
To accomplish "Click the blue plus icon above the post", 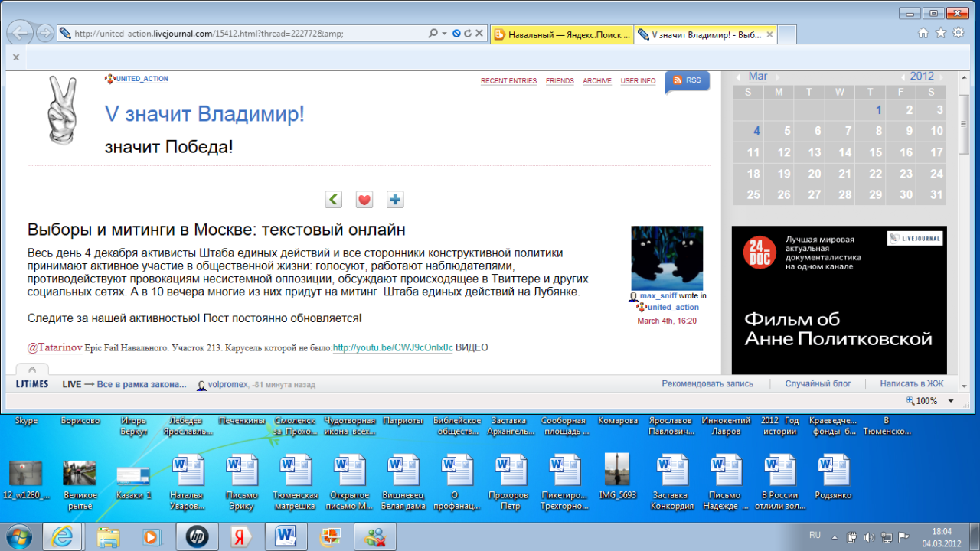I will [395, 200].
